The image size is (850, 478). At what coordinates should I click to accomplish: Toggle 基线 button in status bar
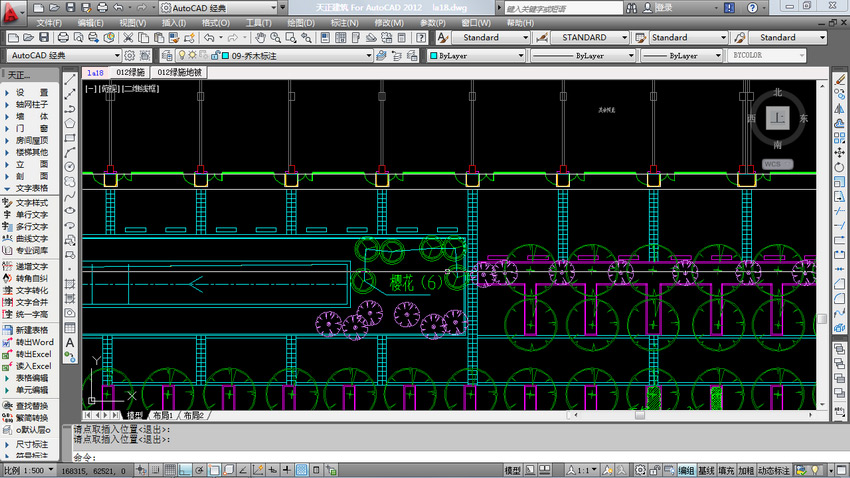706,470
